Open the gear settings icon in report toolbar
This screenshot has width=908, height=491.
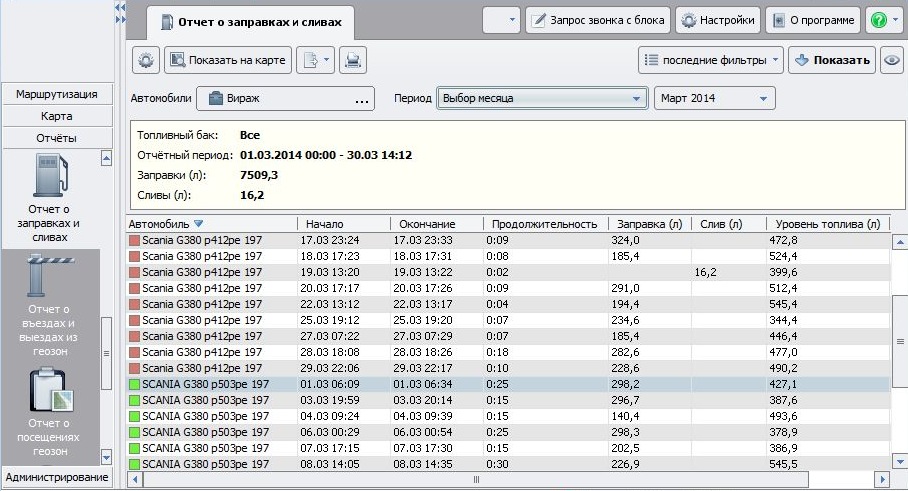[145, 60]
